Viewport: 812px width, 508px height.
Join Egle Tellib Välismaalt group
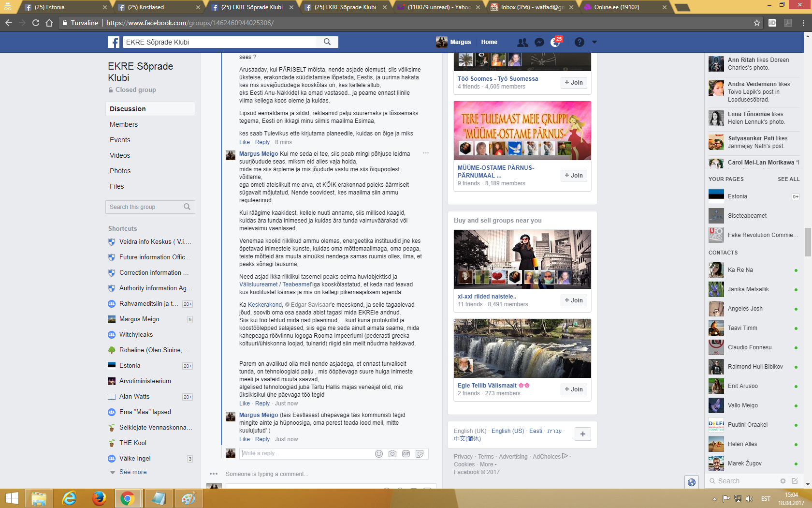pos(574,389)
